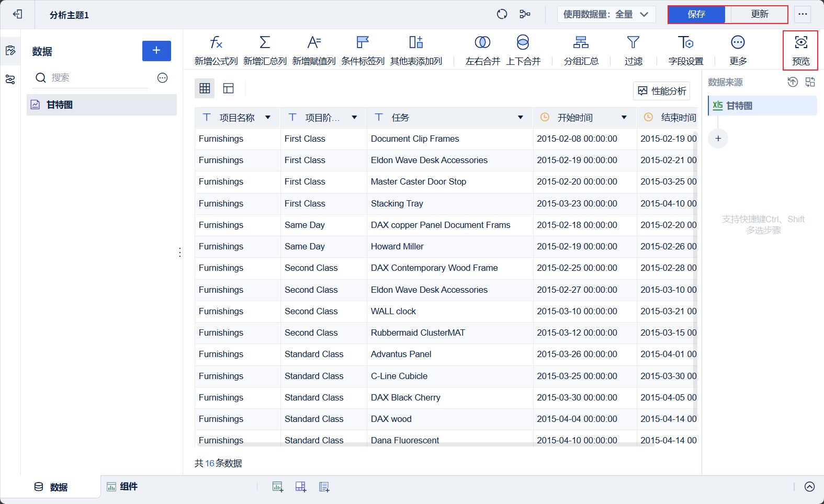Click text type icon of 任务 column
824x504 pixels.
point(379,118)
